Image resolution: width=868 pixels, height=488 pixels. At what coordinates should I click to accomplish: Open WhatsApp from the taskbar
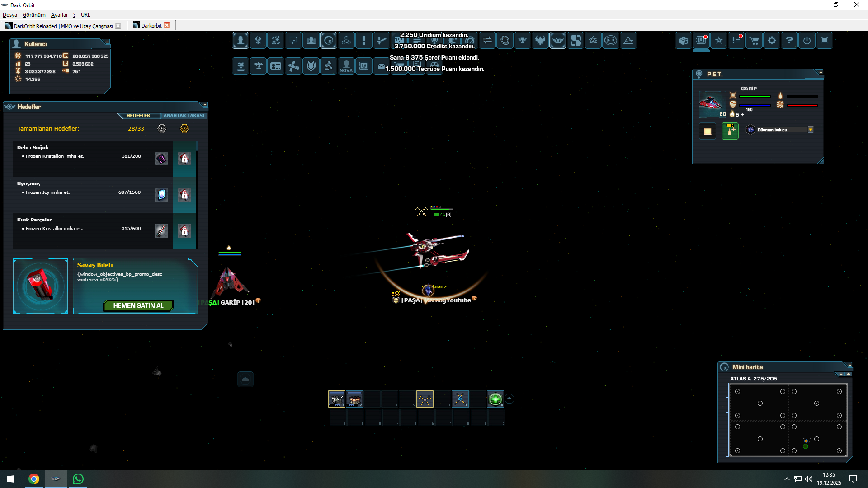tap(78, 479)
